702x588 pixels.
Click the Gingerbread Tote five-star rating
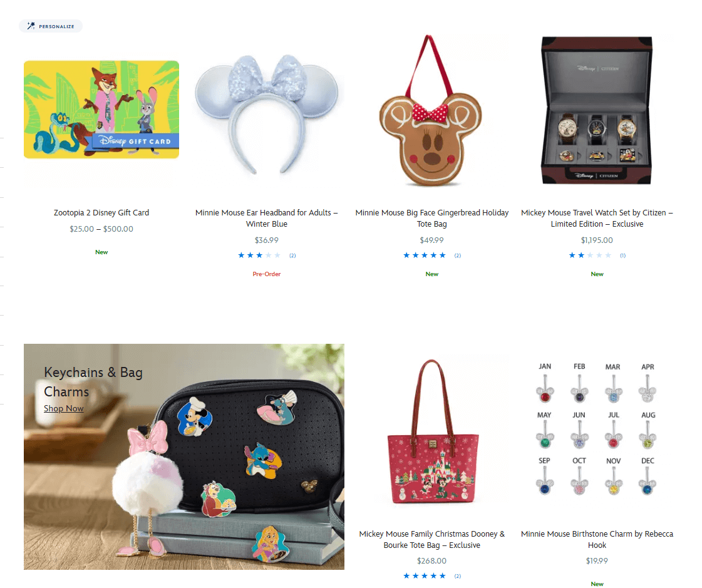tap(425, 255)
